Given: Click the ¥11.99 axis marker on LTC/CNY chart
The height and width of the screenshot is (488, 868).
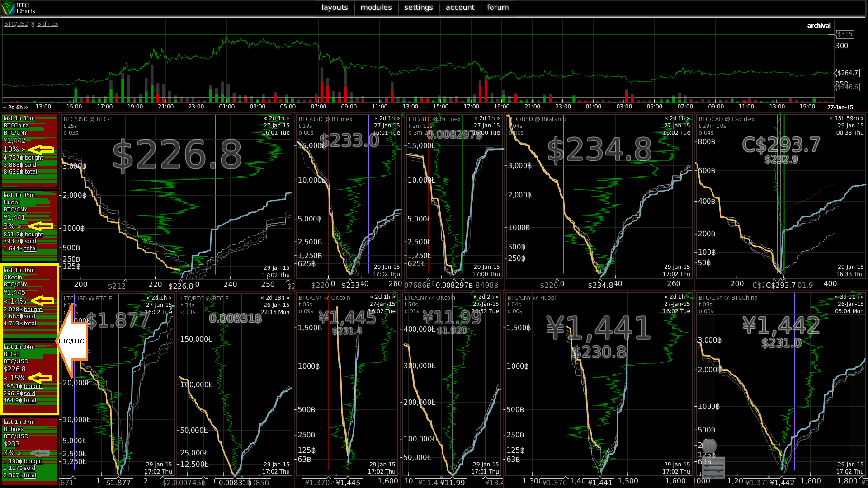Looking at the screenshot, I should [x=453, y=483].
